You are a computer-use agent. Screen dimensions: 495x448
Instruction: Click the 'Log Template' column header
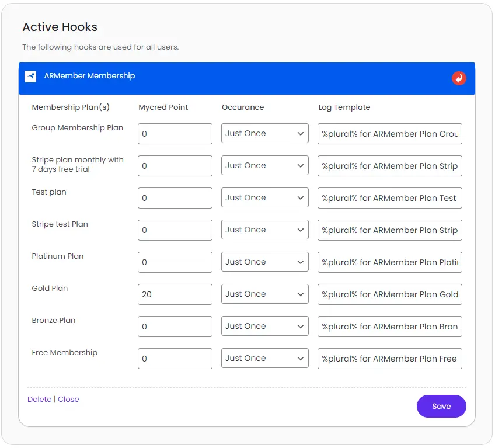(344, 107)
